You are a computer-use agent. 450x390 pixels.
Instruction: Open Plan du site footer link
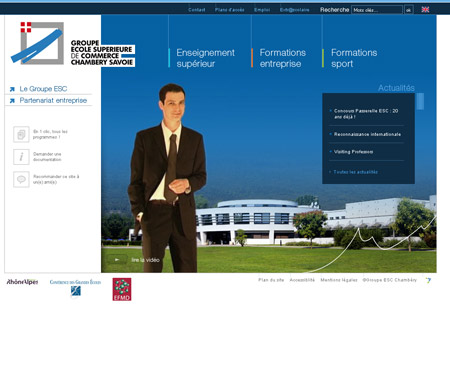coord(271,280)
